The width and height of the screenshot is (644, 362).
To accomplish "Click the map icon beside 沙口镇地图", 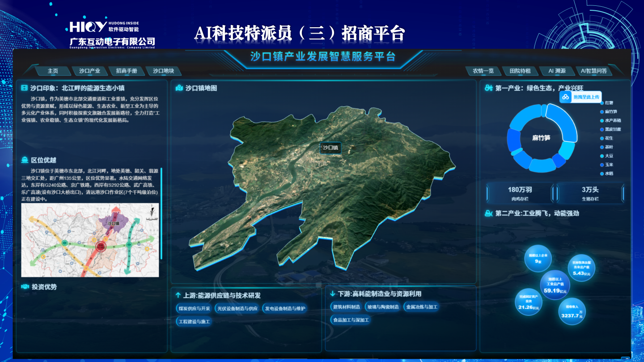I will 179,88.
